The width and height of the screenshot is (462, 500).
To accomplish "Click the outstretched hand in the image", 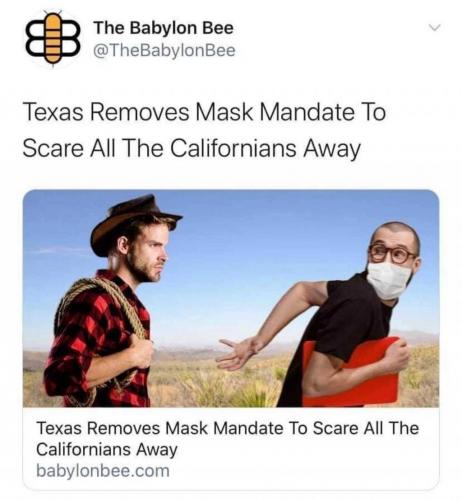I will pyautogui.click(x=237, y=353).
